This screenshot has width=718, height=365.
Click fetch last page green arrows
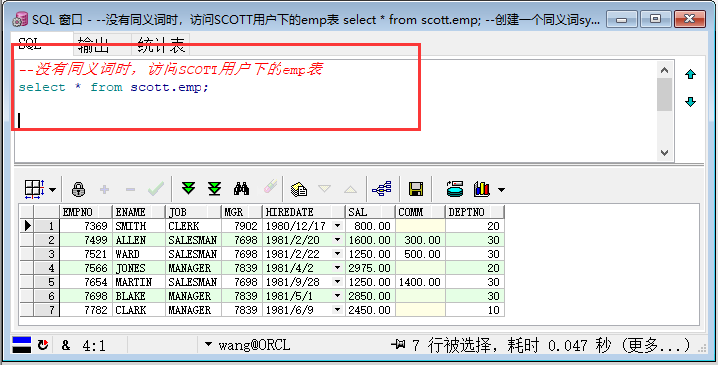click(214, 189)
